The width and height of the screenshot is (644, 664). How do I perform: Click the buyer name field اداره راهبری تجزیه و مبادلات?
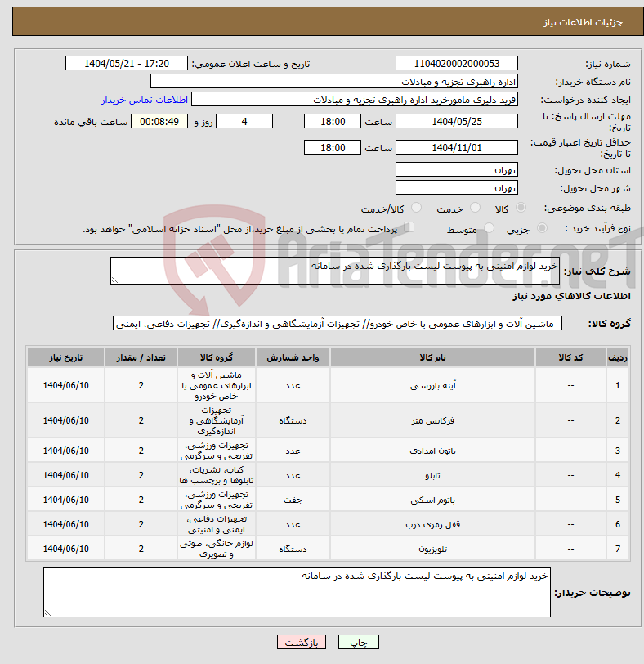[333, 82]
